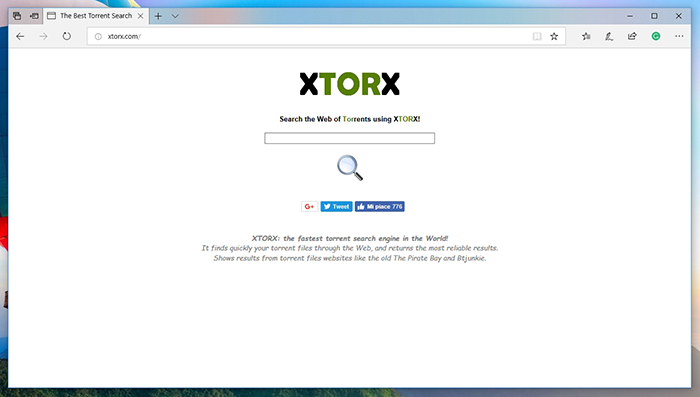Refresh the xtorx.com page
Image resolution: width=700 pixels, height=397 pixels.
point(67,36)
